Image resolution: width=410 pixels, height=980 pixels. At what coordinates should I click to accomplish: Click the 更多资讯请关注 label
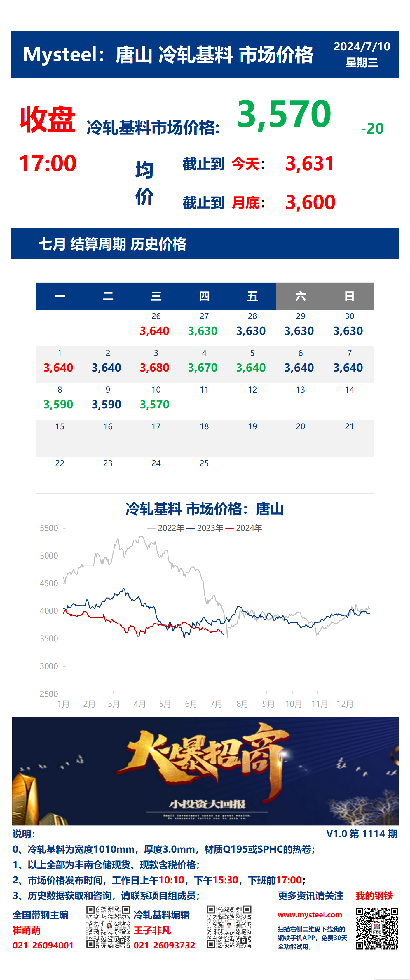point(311,895)
